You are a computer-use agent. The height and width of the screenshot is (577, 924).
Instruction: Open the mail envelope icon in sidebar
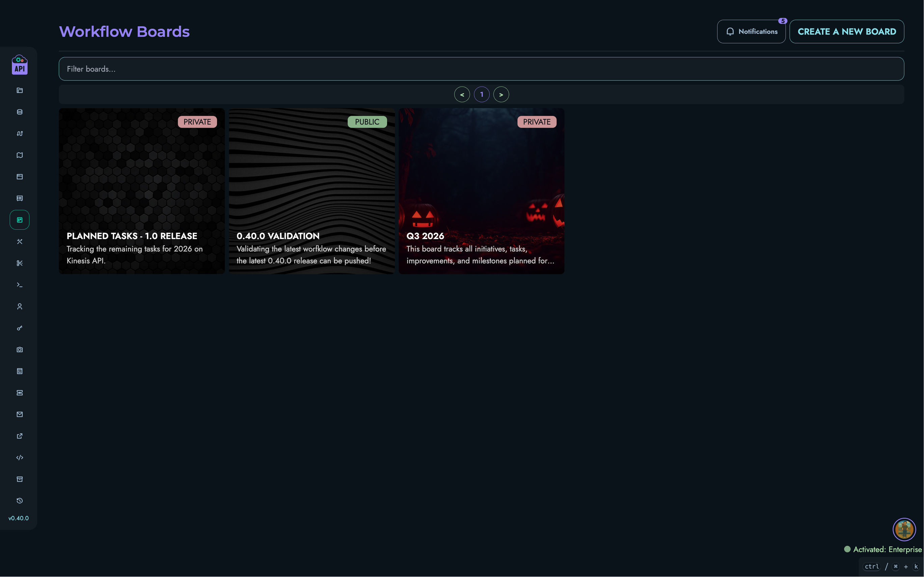tap(20, 414)
